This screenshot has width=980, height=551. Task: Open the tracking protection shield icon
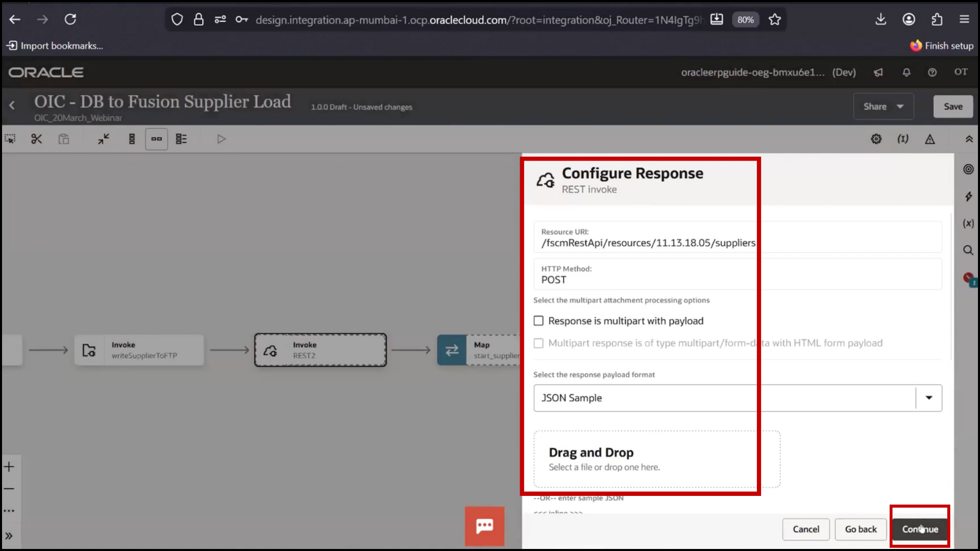177,19
